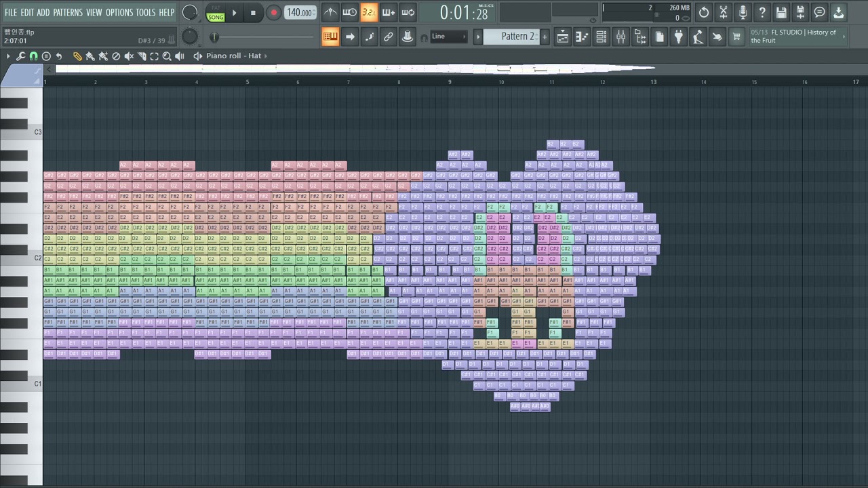
Task: Open the Browser panel
Action: pyautogui.click(x=640, y=37)
